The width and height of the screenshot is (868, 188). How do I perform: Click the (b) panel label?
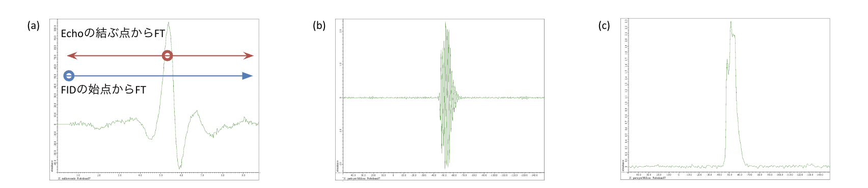pyautogui.click(x=319, y=25)
